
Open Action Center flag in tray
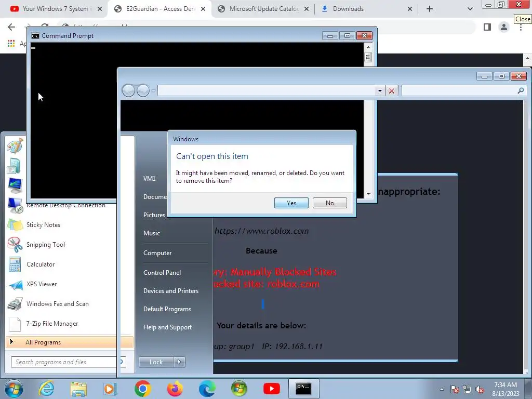(455, 389)
